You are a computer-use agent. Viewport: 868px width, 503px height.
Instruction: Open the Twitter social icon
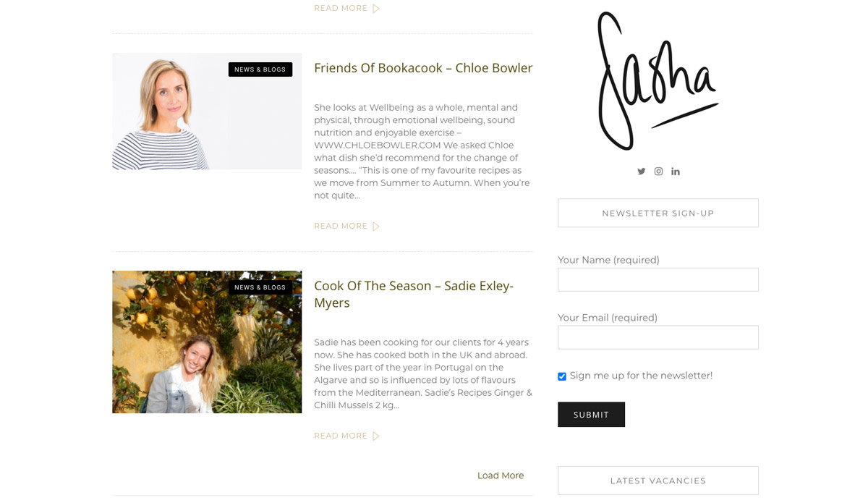pyautogui.click(x=641, y=172)
